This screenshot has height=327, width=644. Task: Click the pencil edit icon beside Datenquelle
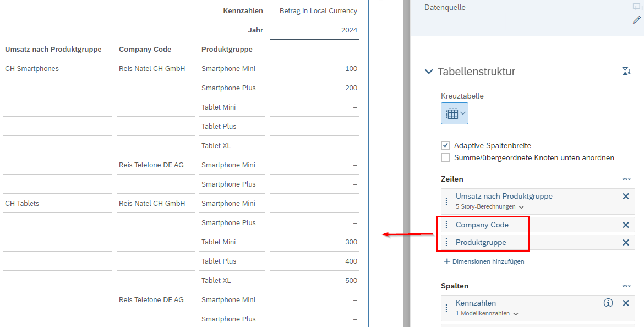point(637,20)
